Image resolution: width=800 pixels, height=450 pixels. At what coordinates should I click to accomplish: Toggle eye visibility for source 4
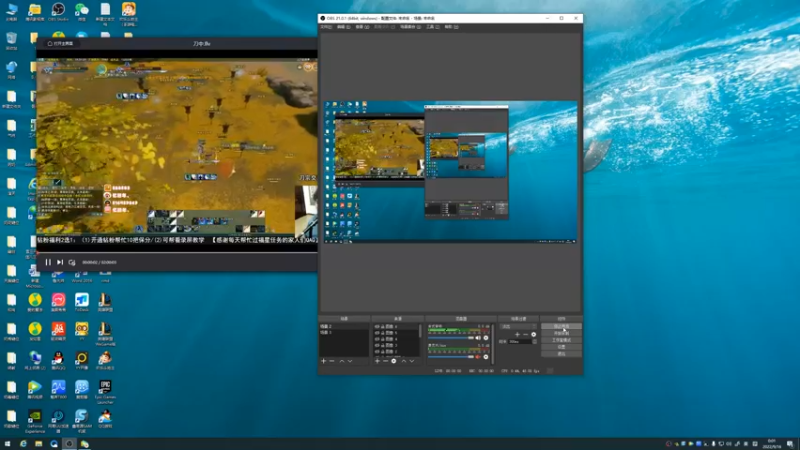(377, 339)
